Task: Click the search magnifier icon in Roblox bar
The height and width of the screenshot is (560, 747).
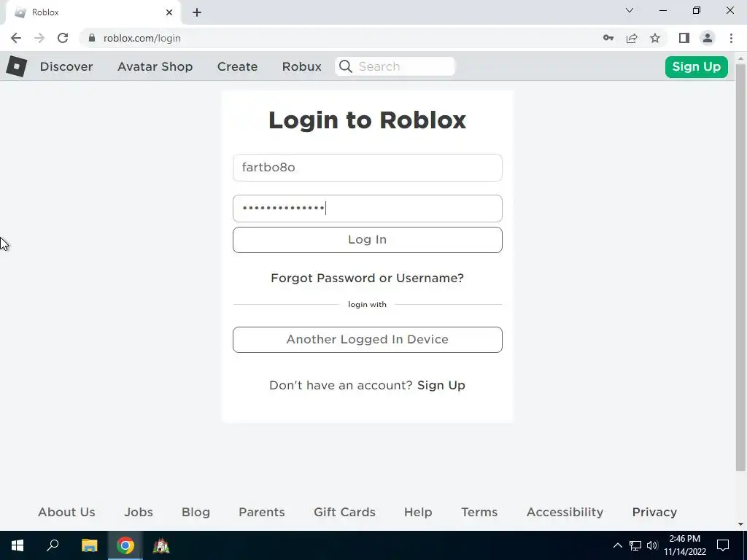Action: coord(346,66)
